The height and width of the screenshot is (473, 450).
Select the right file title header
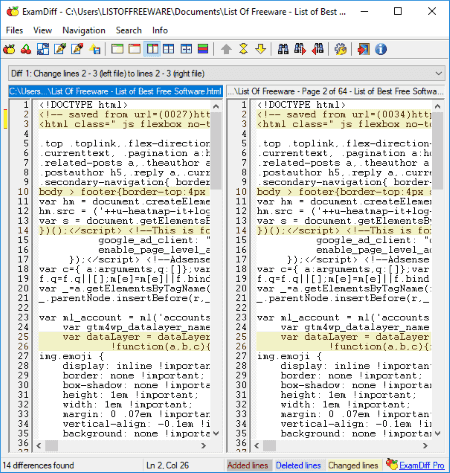click(335, 91)
